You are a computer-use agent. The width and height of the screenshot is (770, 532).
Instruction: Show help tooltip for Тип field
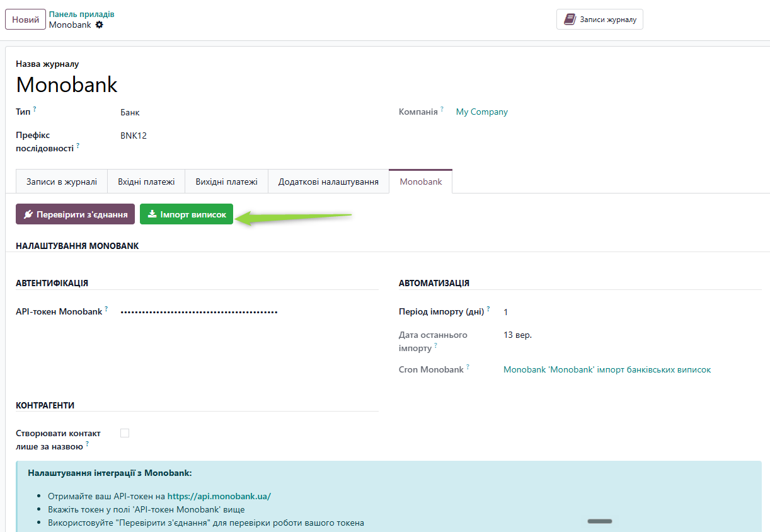tap(35, 109)
